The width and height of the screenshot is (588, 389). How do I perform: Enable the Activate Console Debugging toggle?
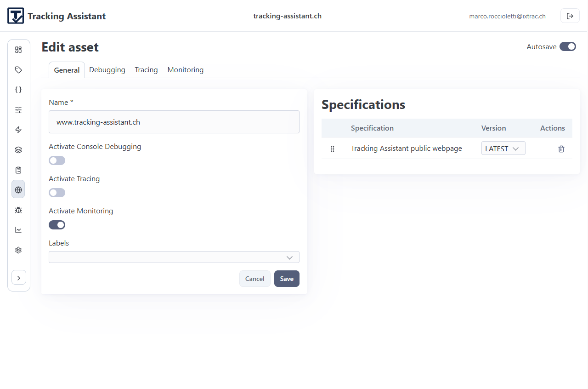click(x=57, y=160)
